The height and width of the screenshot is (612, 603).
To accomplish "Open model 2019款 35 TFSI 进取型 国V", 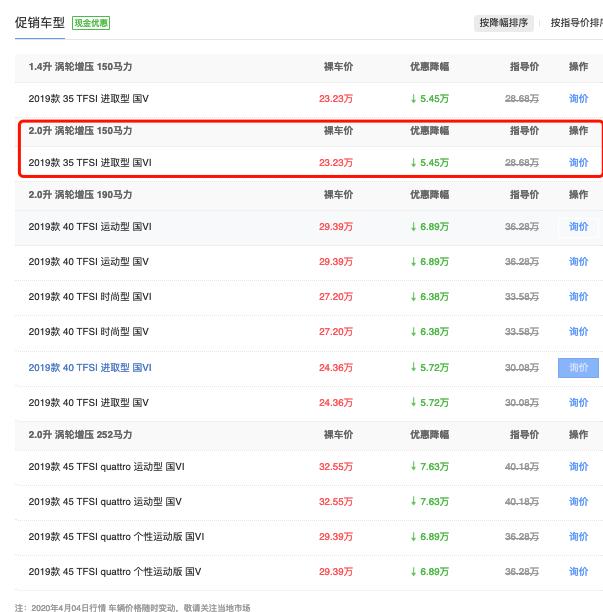I will tap(89, 99).
